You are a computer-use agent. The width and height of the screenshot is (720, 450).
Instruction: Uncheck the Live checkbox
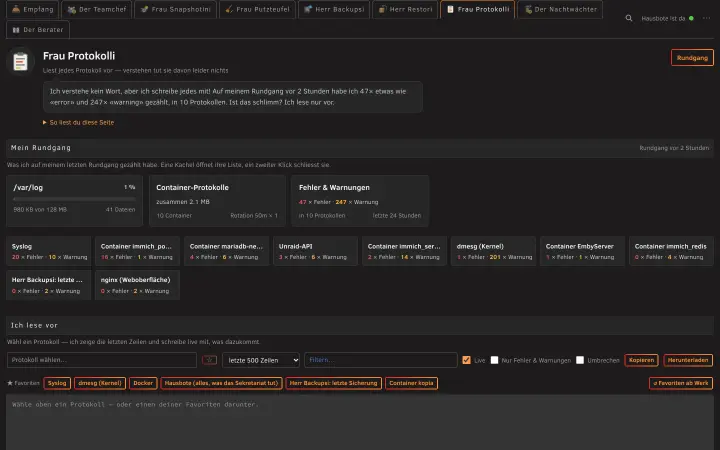coord(467,360)
